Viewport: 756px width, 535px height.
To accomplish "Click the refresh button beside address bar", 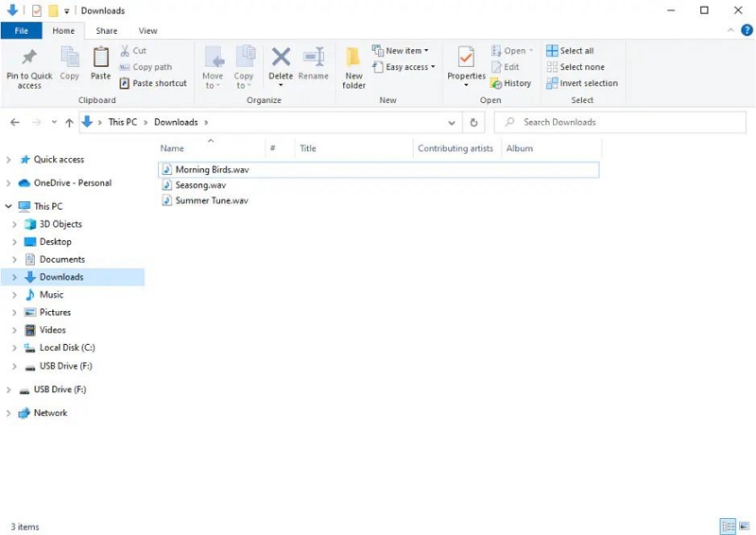I will [474, 122].
